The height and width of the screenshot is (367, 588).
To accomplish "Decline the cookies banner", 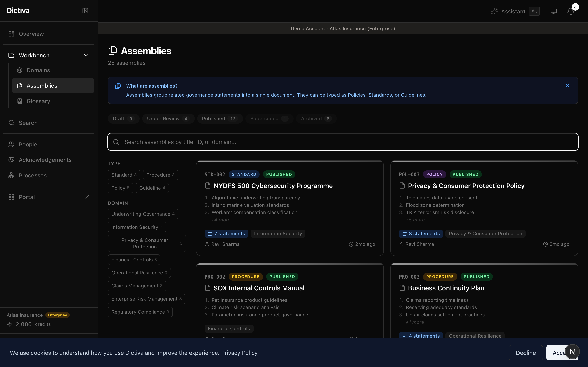I will [x=526, y=353].
